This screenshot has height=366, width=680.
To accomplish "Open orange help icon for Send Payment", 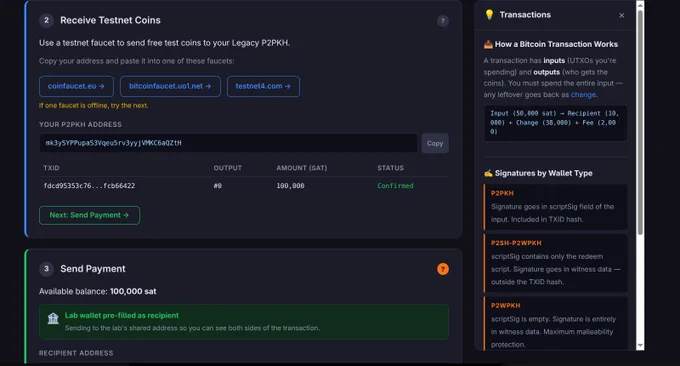I will (x=442, y=269).
